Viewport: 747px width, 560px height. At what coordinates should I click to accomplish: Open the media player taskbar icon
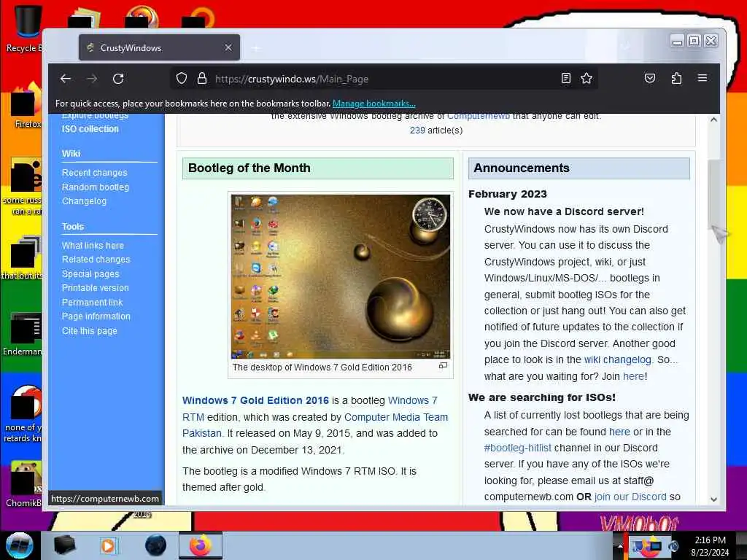coord(108,545)
